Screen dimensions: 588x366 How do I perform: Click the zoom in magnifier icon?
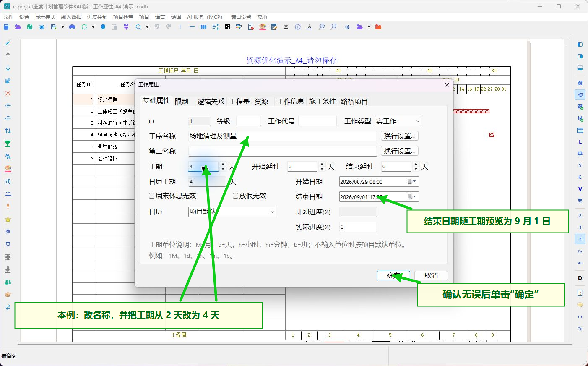coord(333,27)
